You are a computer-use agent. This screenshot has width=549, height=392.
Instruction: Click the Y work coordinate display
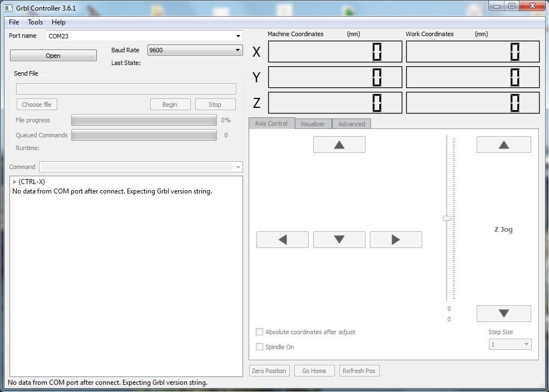[473, 77]
